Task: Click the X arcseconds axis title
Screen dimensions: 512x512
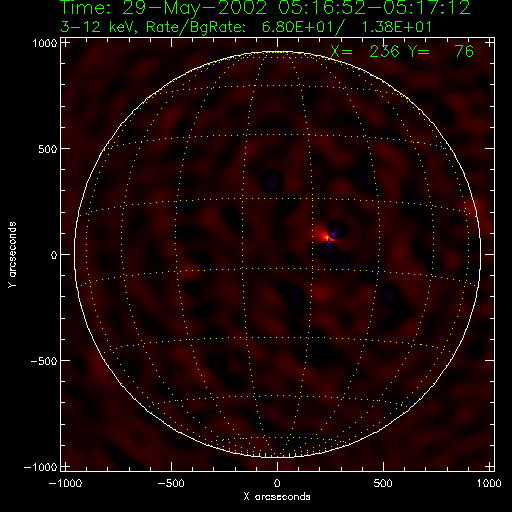Action: point(277,497)
